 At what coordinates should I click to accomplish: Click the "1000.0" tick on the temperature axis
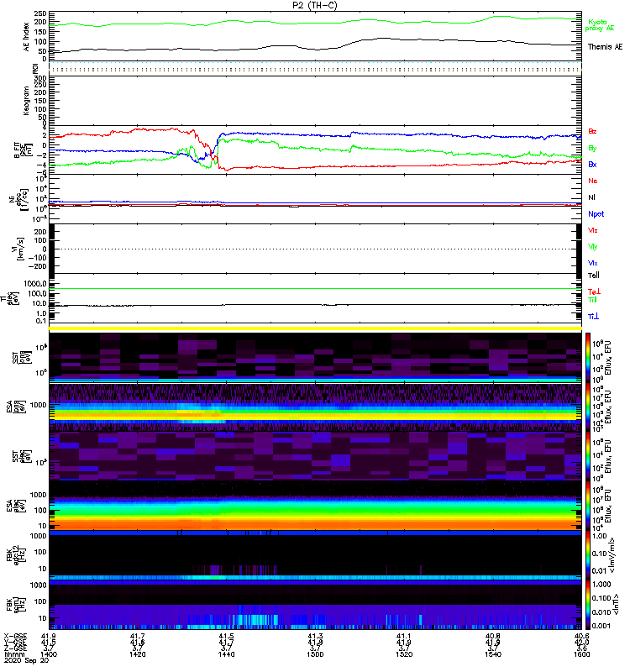[x=35, y=284]
